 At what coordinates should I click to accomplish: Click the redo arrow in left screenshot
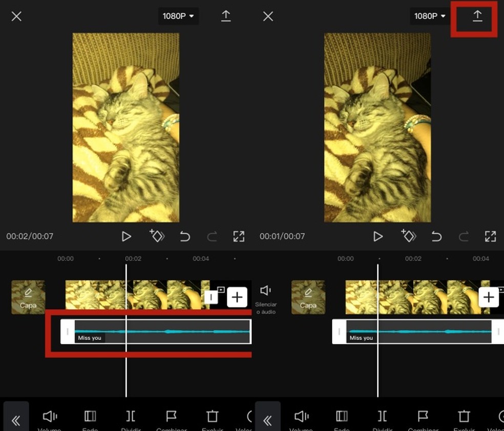(212, 236)
